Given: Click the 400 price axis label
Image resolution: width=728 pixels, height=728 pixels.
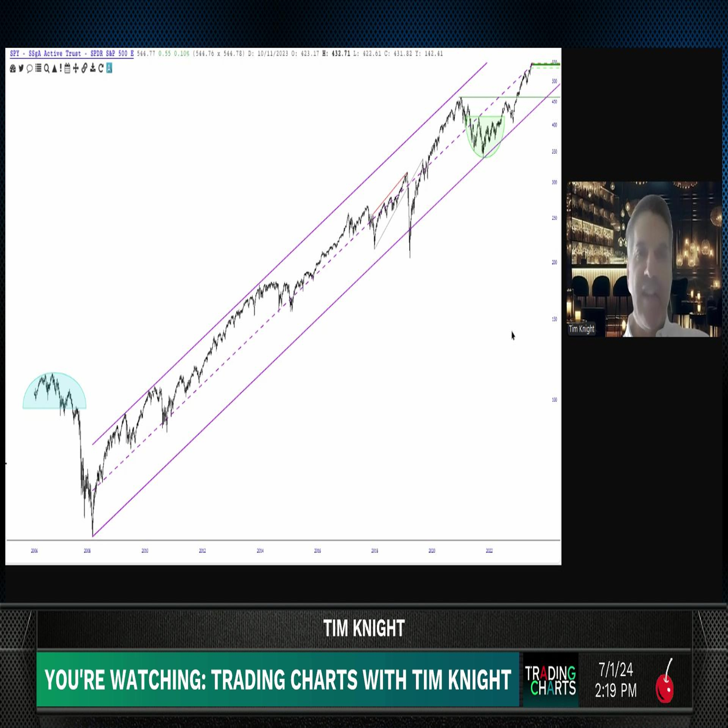Looking at the screenshot, I should pyautogui.click(x=554, y=125).
